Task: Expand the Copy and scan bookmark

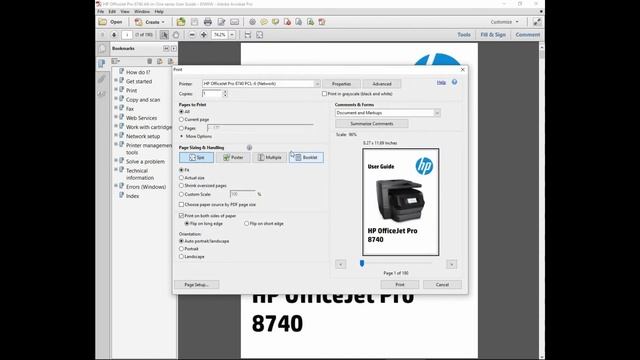Action: click(x=116, y=99)
